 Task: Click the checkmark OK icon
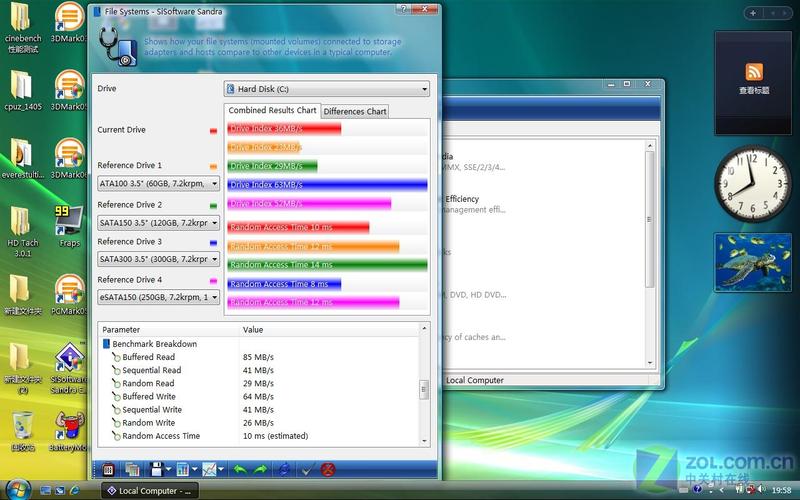(x=306, y=469)
